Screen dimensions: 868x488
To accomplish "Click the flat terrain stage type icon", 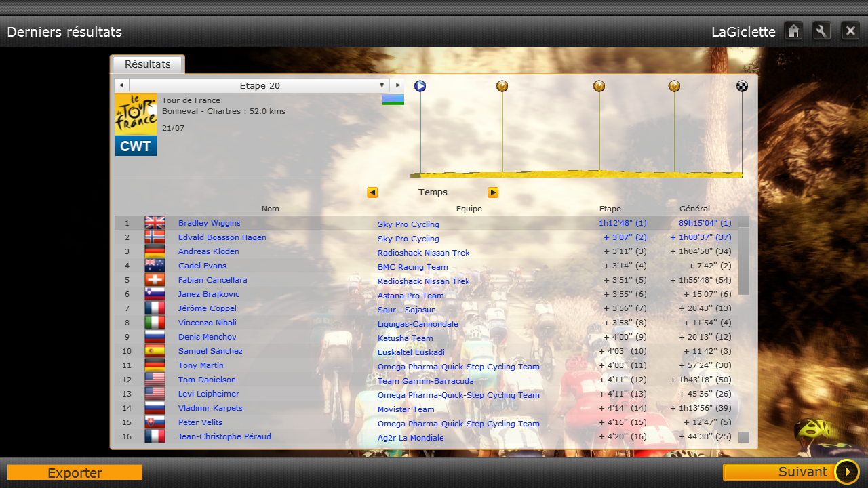I will [x=393, y=100].
